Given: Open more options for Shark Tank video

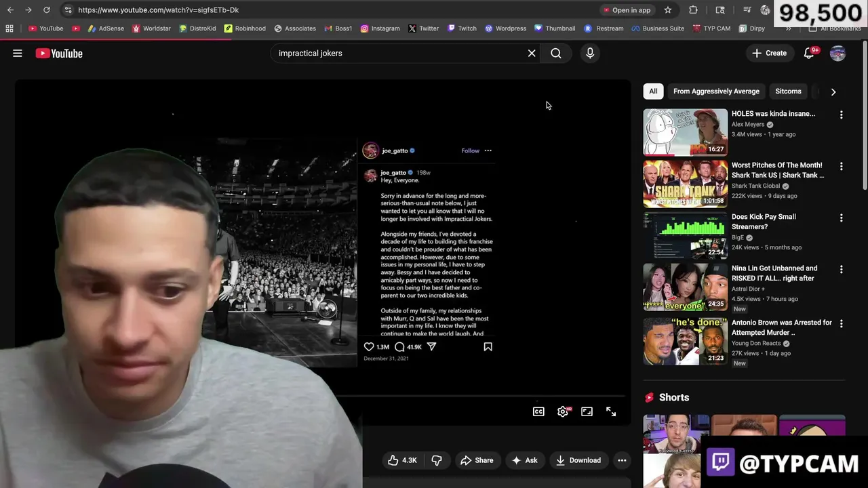Looking at the screenshot, I should tap(842, 167).
